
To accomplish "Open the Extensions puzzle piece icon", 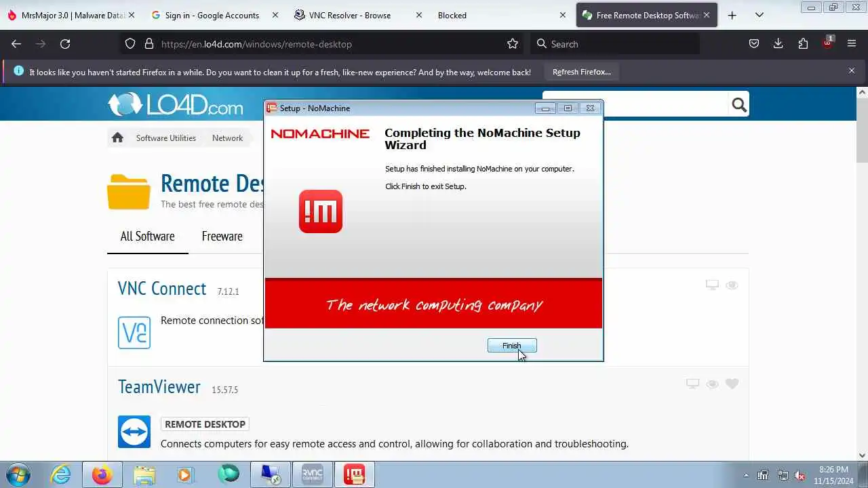I will pos(803,44).
